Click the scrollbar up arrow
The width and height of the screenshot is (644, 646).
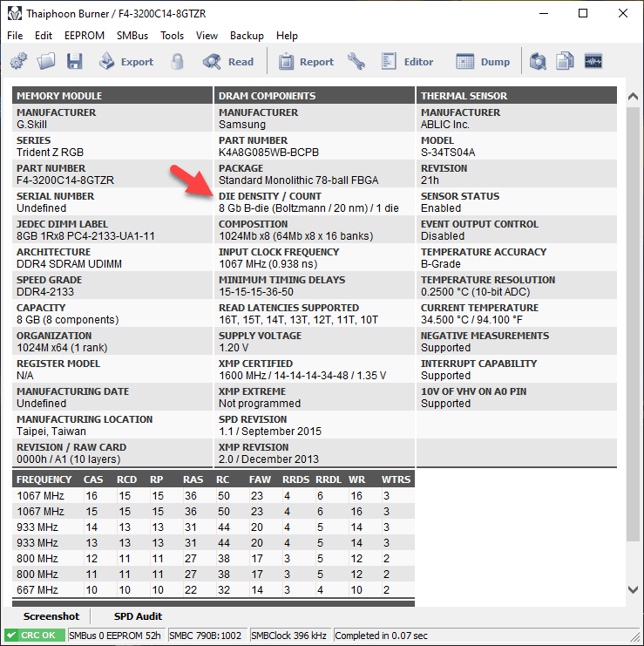pyautogui.click(x=634, y=97)
